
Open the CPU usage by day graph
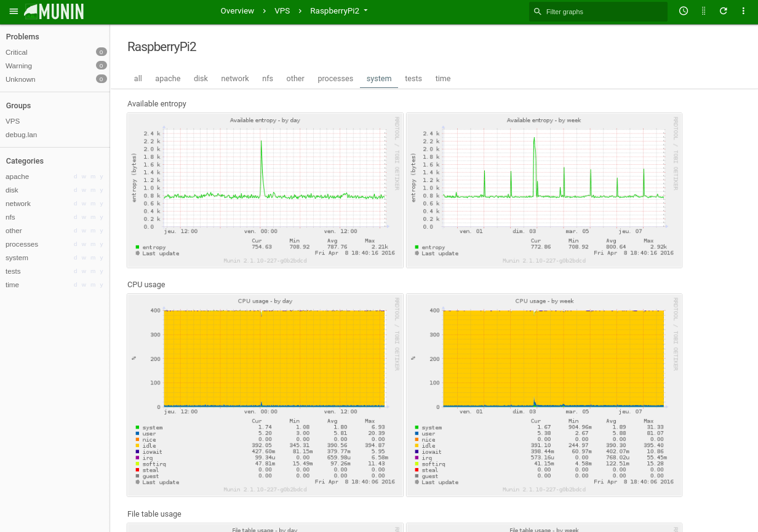click(x=265, y=395)
